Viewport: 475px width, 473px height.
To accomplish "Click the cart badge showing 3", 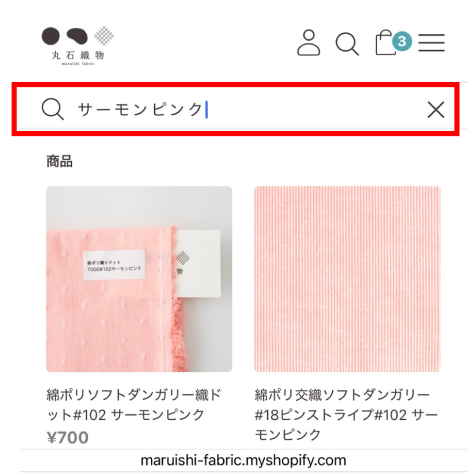I will [402, 41].
